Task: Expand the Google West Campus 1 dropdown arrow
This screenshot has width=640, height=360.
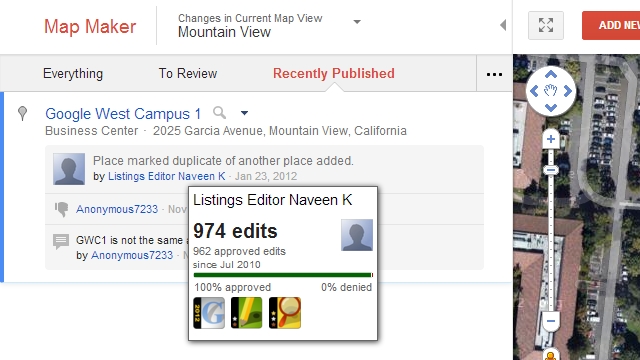Action: point(244,113)
